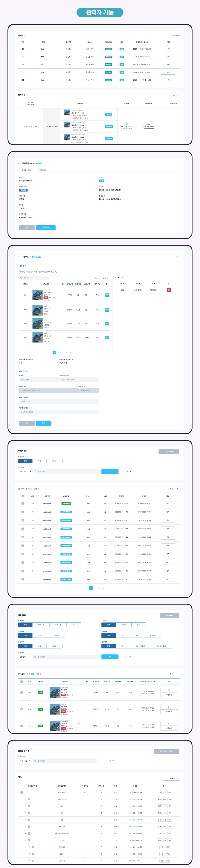
Task: Click 상세주소 입력 address field
Action: coord(59,401)
